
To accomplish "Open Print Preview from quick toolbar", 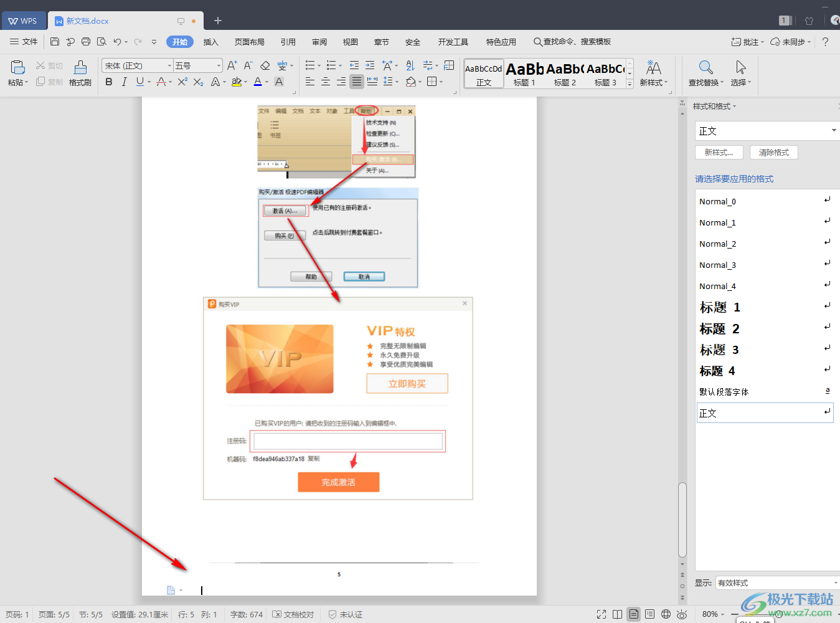I will tap(101, 42).
